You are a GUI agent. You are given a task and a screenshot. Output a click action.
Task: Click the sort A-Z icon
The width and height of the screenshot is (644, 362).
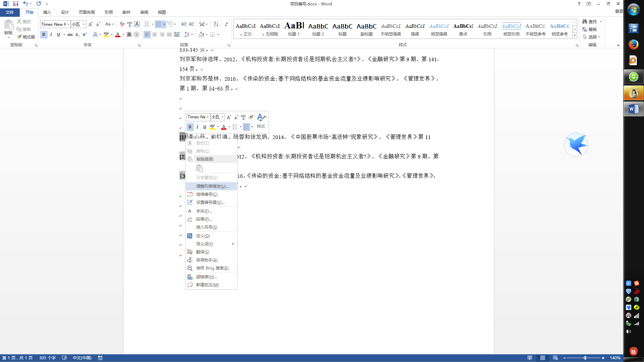click(216, 24)
